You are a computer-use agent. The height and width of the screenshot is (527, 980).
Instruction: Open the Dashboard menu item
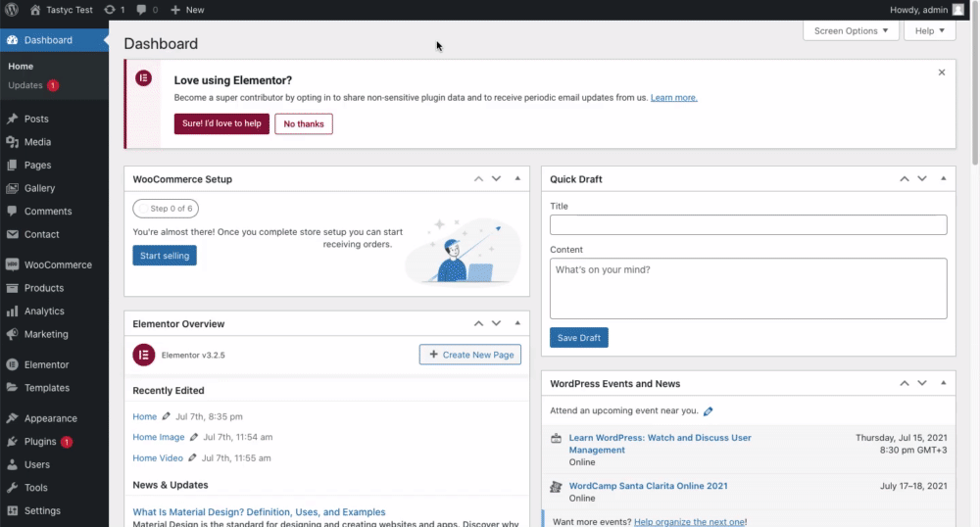tap(54, 40)
